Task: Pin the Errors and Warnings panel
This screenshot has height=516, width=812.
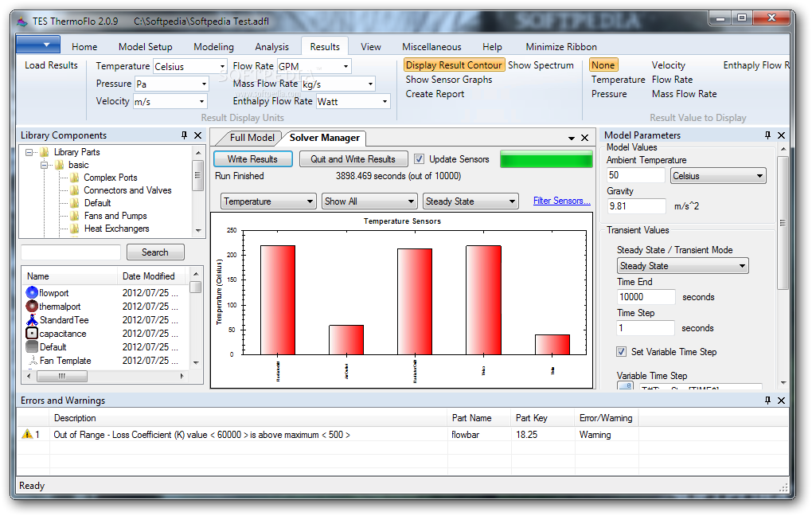Action: [767, 401]
